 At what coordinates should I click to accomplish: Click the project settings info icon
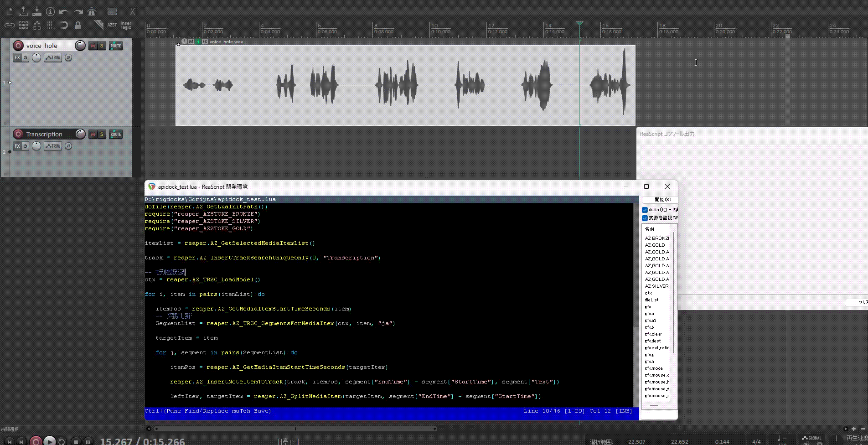[50, 11]
